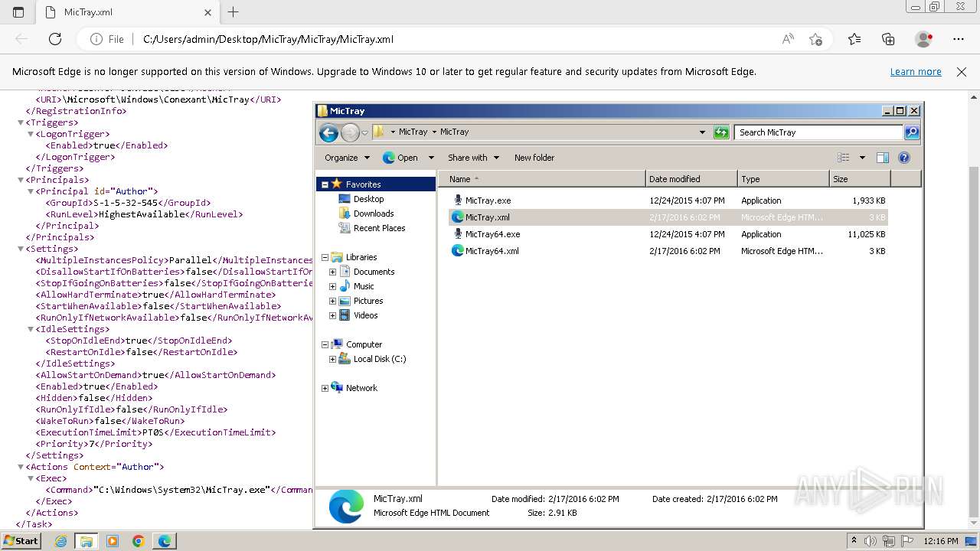Collapse the Settings XML node

pyautogui.click(x=21, y=249)
